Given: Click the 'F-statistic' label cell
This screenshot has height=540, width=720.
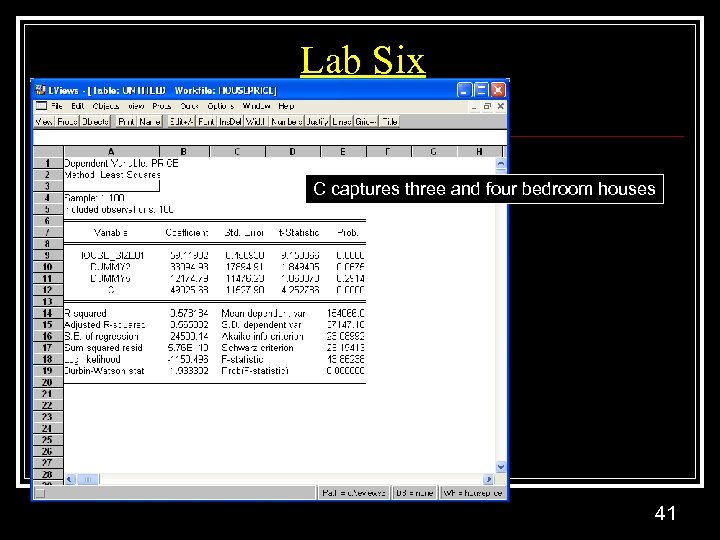Looking at the screenshot, I should (242, 360).
